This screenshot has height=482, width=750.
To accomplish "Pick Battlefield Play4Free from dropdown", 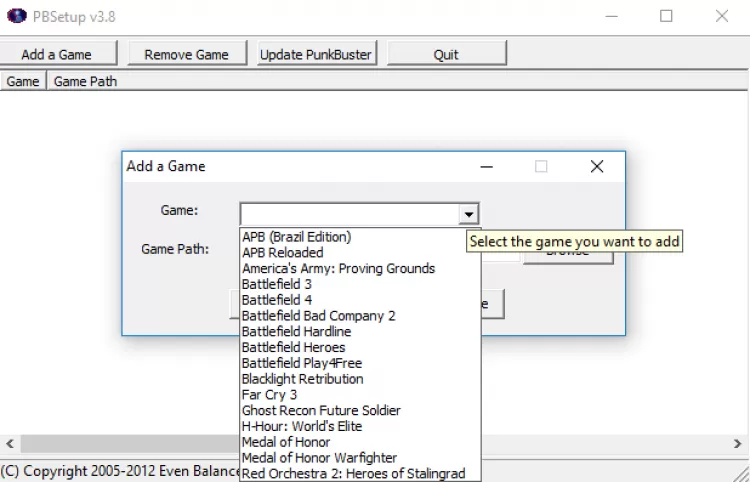I will (360, 363).
